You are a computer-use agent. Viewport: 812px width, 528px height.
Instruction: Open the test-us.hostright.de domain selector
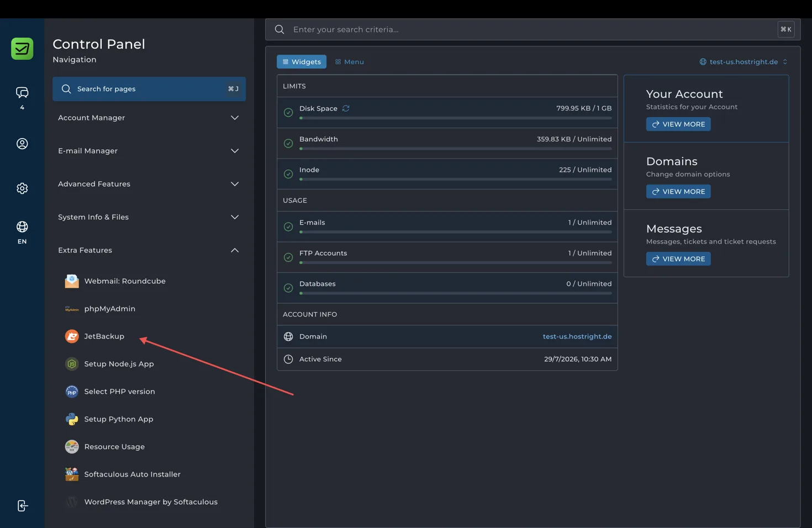coord(744,62)
